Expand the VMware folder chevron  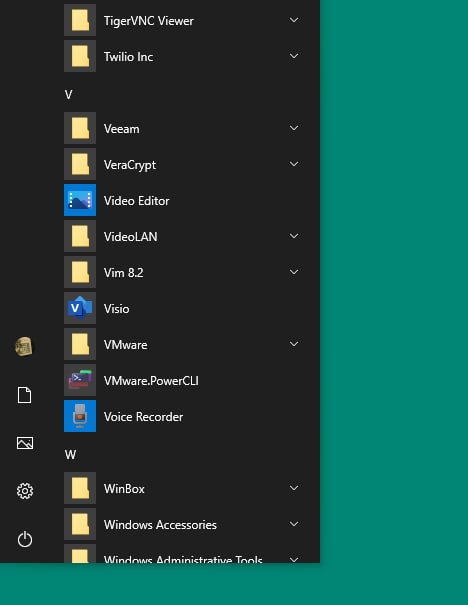(294, 344)
